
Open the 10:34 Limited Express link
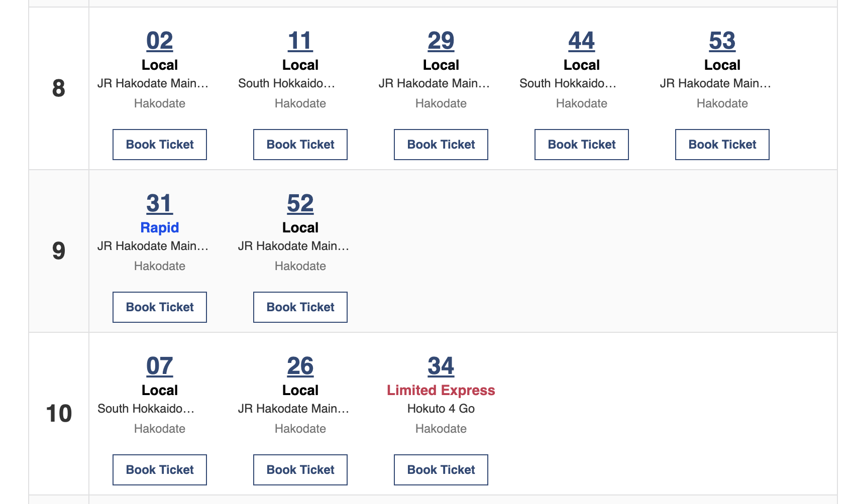[441, 366]
